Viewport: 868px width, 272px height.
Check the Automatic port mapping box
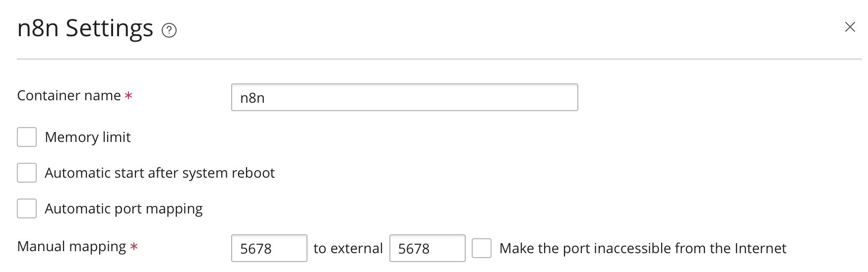coord(27,208)
